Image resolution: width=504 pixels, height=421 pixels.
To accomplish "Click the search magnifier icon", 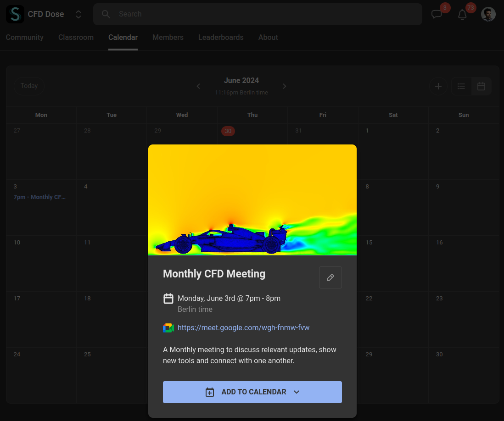I will pos(106,14).
